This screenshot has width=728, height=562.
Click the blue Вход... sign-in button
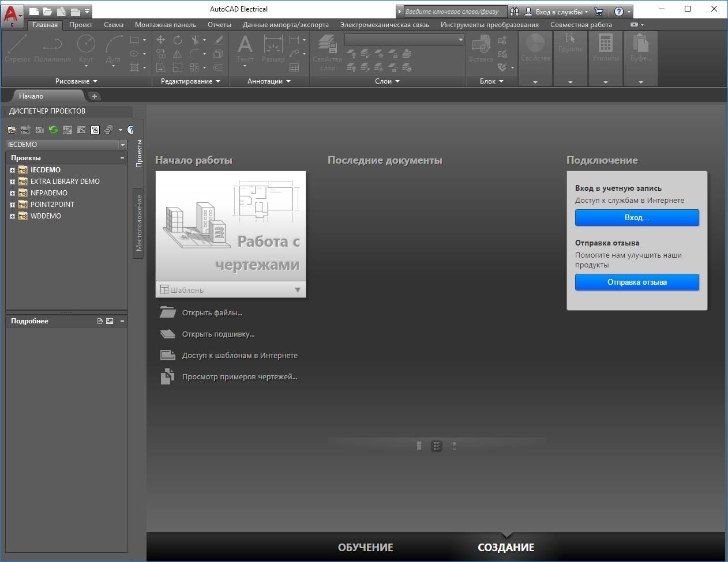637,217
